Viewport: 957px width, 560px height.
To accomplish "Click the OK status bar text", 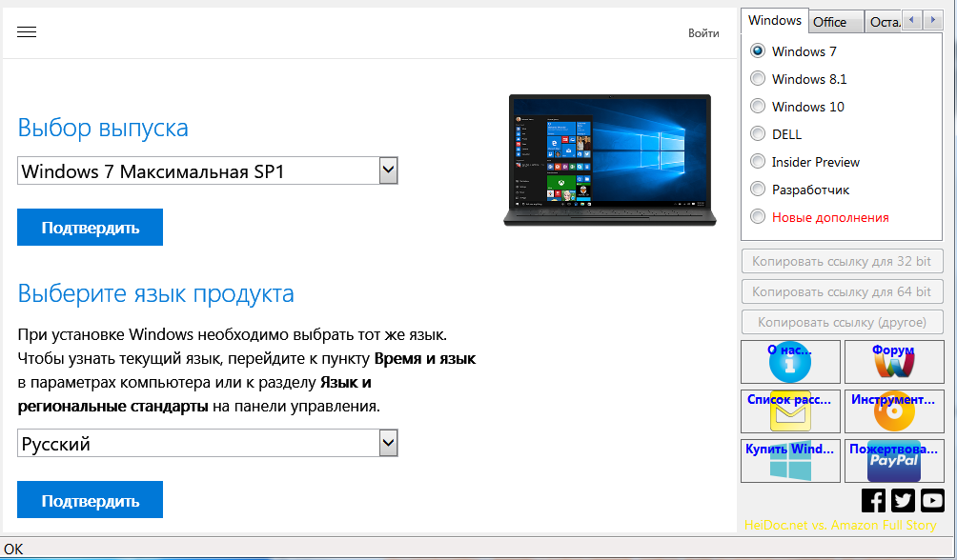I will tap(13, 549).
